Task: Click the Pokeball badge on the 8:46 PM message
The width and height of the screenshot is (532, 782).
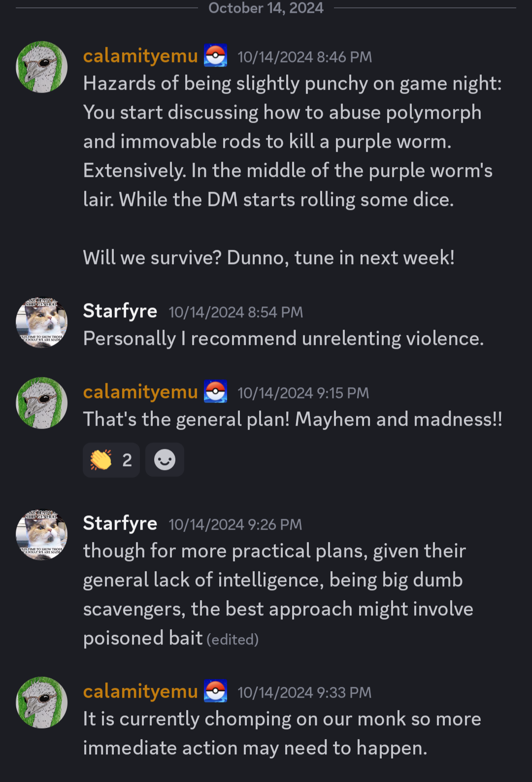Action: point(216,56)
